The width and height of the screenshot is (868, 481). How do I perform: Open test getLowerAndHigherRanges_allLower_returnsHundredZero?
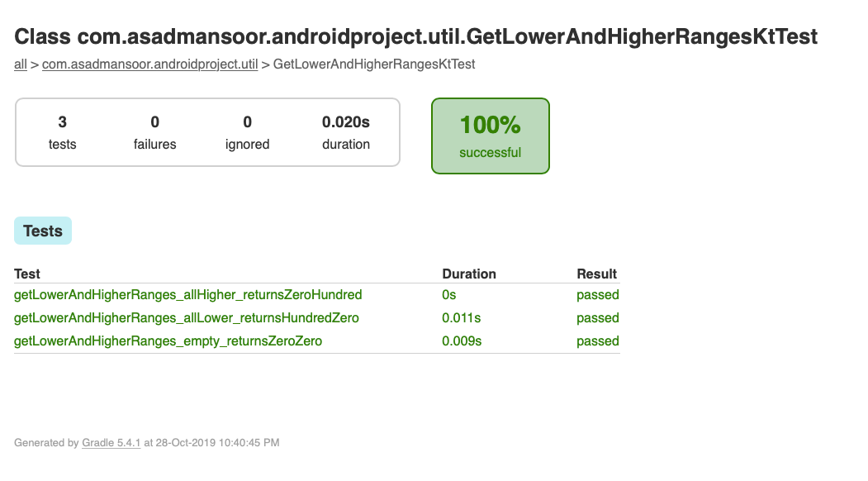tap(187, 317)
